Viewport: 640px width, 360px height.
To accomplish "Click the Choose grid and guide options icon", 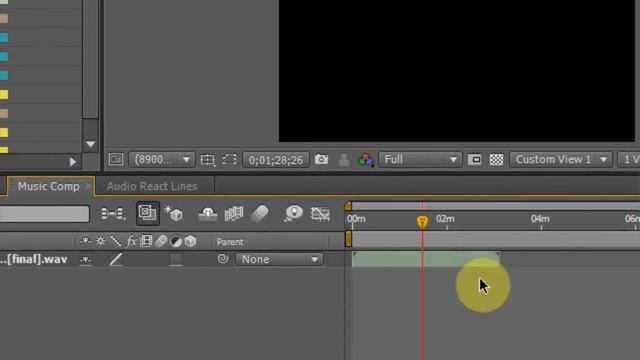I will click(207, 160).
